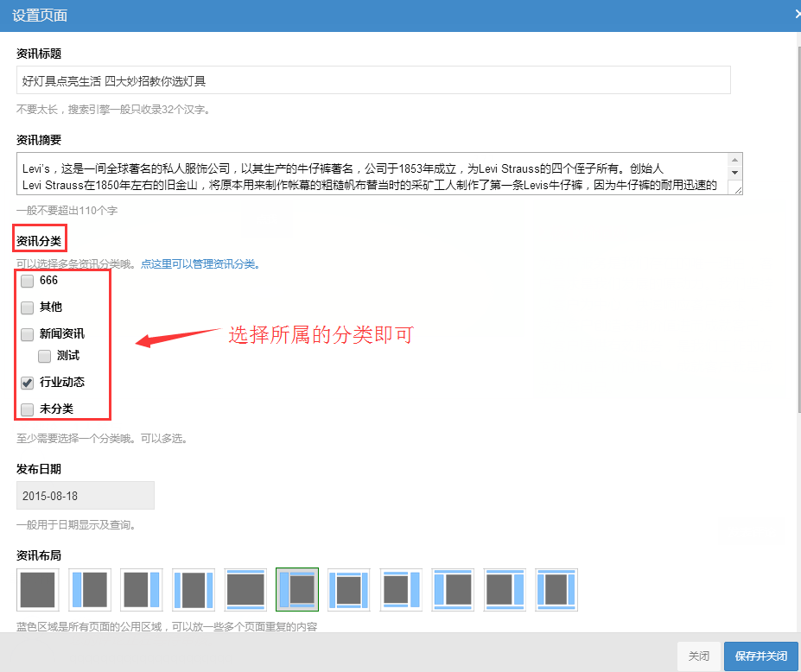Click the 保存并关闭 button
The width and height of the screenshot is (801, 672).
click(760, 656)
